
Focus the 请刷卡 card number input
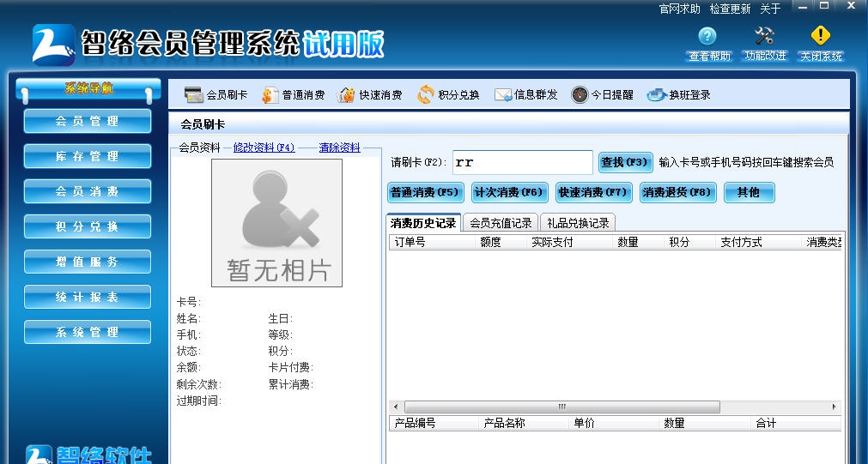tap(523, 163)
